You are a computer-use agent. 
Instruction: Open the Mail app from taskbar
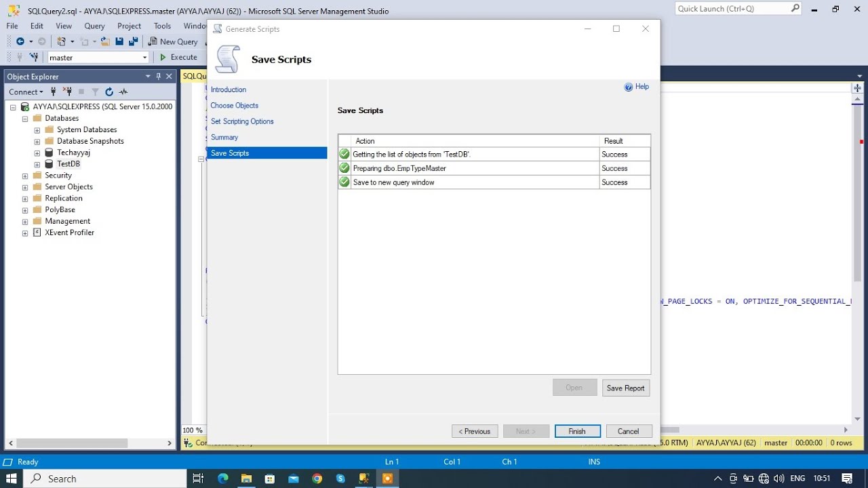click(294, 479)
